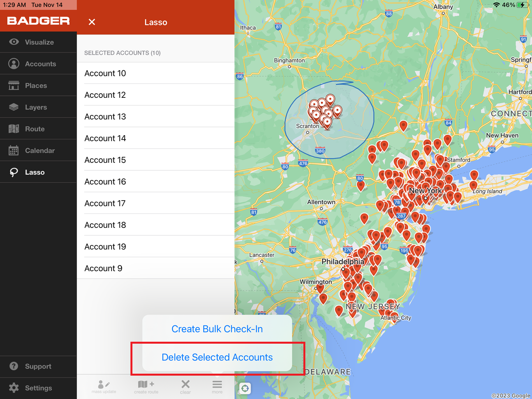Tap the locate-me target button on map
The height and width of the screenshot is (399, 532).
click(x=245, y=388)
